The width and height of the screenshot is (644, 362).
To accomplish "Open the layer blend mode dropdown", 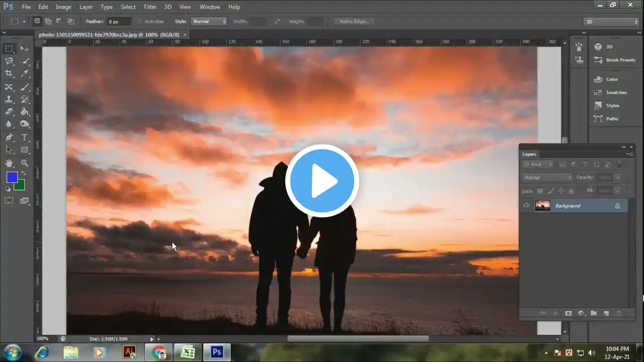I will [x=547, y=177].
